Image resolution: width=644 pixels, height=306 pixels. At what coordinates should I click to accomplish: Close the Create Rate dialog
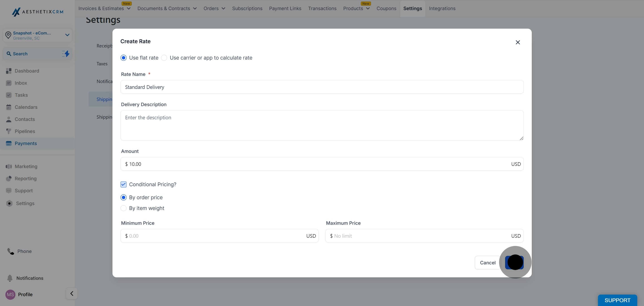point(517,43)
